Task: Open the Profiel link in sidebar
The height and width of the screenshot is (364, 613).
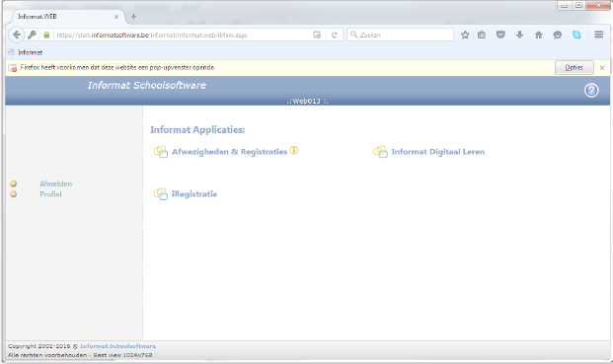Action: [50, 194]
